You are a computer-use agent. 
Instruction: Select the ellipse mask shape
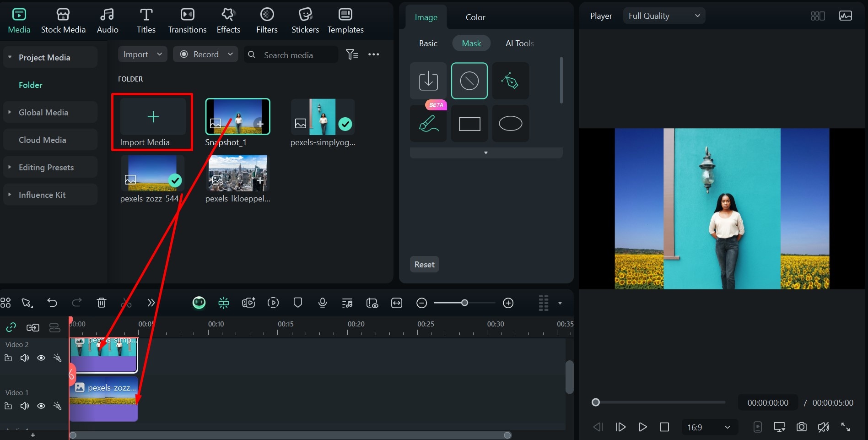click(x=511, y=123)
